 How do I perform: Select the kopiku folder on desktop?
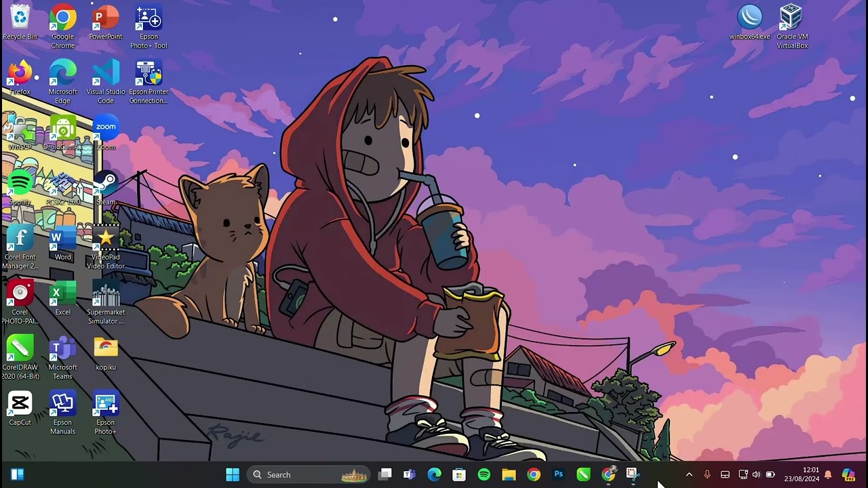tap(106, 352)
